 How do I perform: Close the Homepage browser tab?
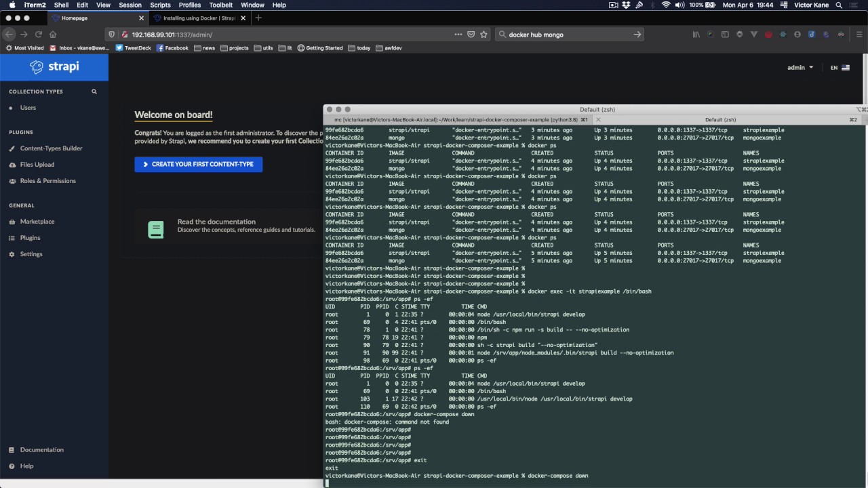(141, 18)
